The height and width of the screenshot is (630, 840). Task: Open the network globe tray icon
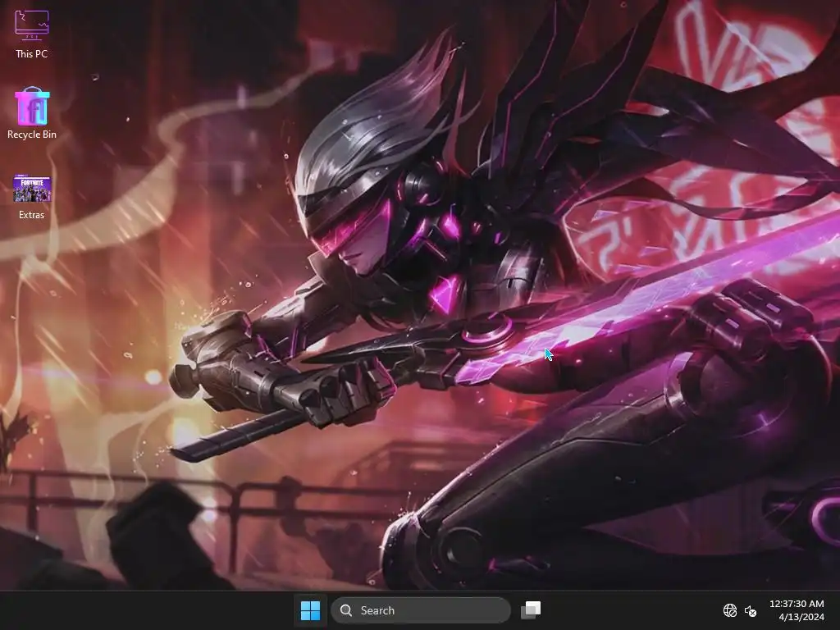(x=729, y=610)
